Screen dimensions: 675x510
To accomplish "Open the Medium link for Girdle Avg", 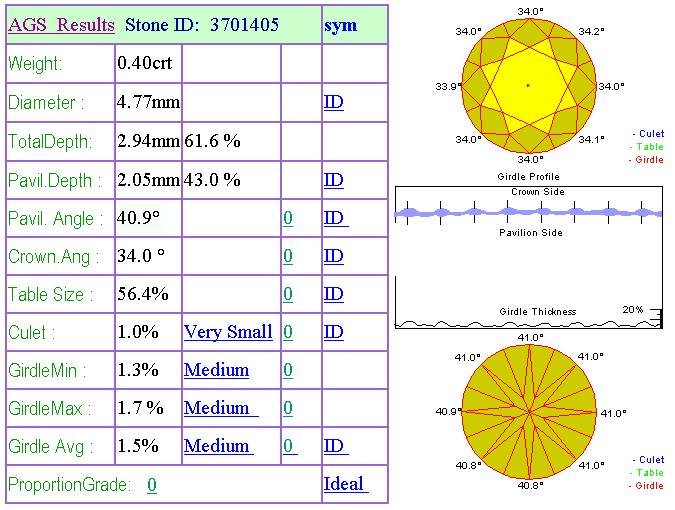I will coord(218,446).
